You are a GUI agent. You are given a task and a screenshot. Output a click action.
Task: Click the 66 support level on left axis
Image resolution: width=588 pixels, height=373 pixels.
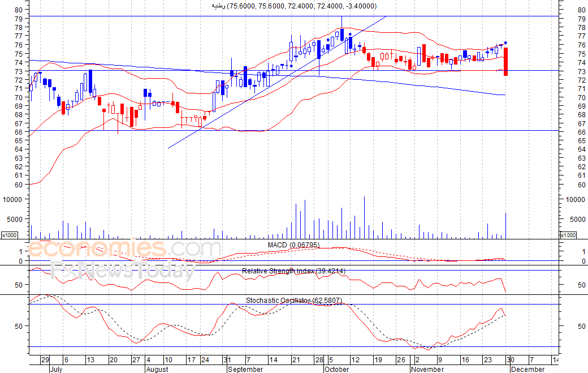coord(19,132)
